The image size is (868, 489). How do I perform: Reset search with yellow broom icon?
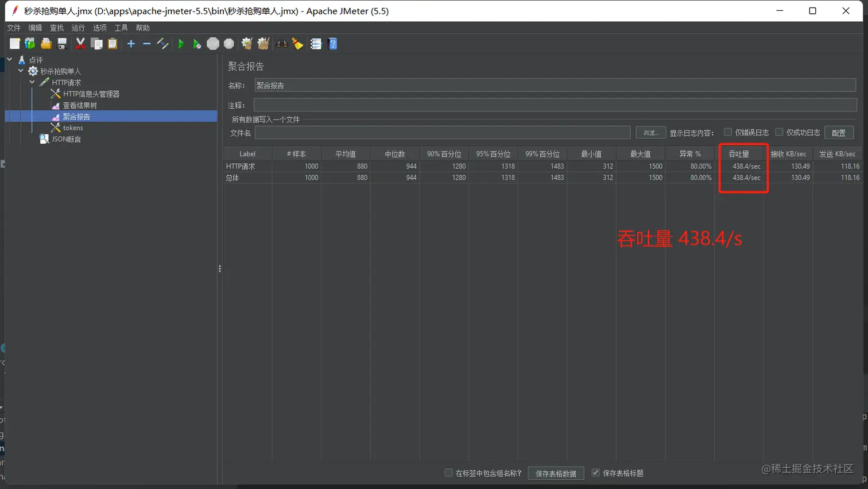tap(297, 44)
